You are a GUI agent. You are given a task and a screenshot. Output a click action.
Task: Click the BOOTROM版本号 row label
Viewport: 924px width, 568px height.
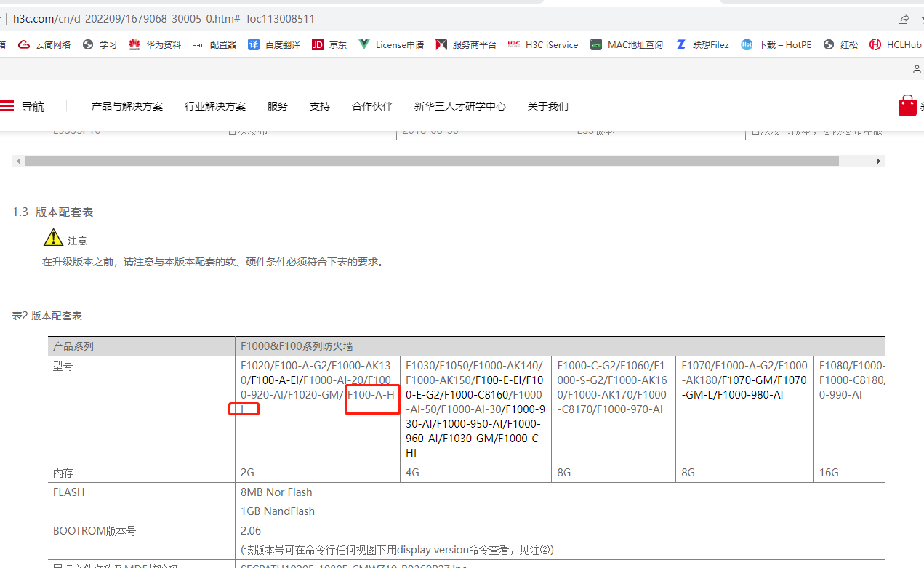coord(95,531)
